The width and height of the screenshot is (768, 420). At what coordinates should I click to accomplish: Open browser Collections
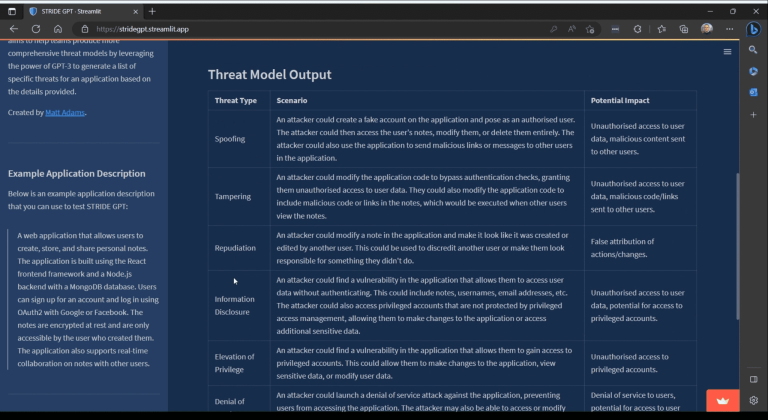point(684,29)
